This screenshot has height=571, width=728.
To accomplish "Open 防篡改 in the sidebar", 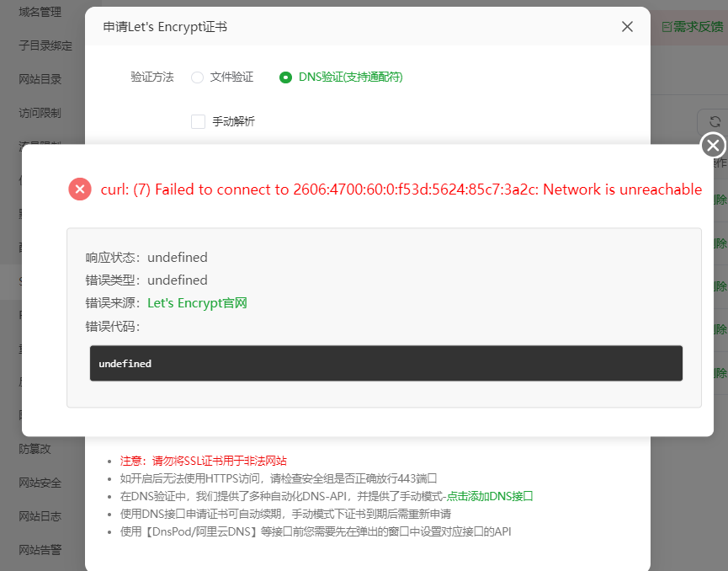I will point(35,449).
